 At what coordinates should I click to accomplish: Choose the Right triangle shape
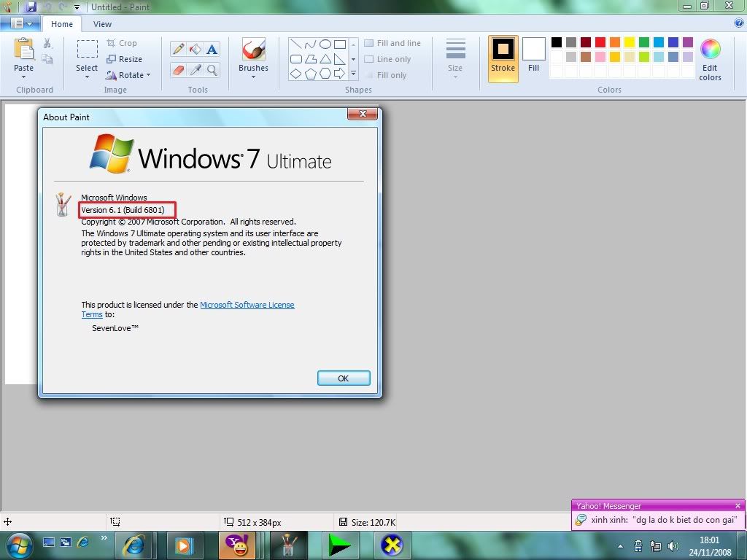[340, 59]
